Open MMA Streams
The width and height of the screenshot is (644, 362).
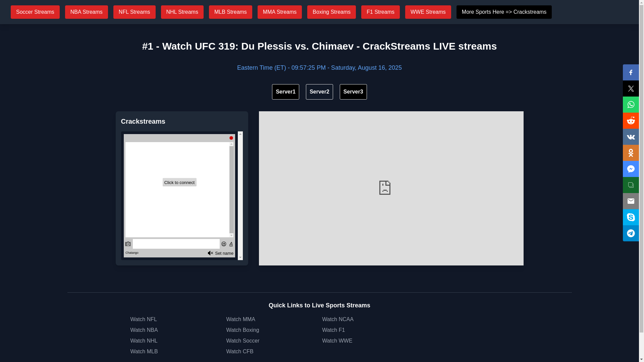[x=280, y=12]
